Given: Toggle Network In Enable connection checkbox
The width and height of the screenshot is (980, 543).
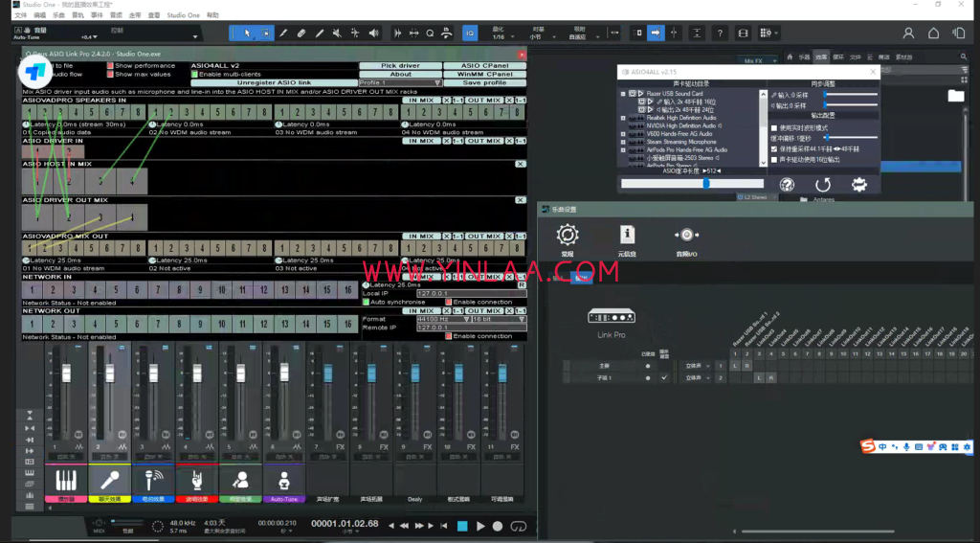Looking at the screenshot, I should click(x=448, y=303).
